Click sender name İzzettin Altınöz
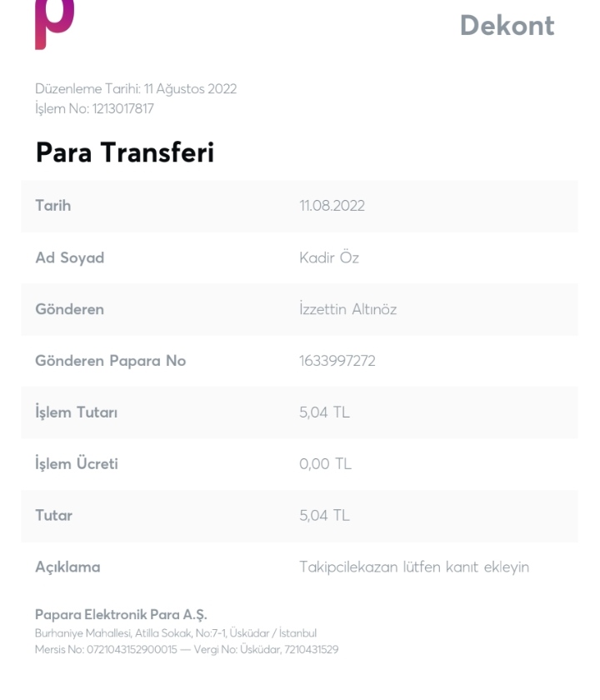The height and width of the screenshot is (700, 600). [348, 309]
